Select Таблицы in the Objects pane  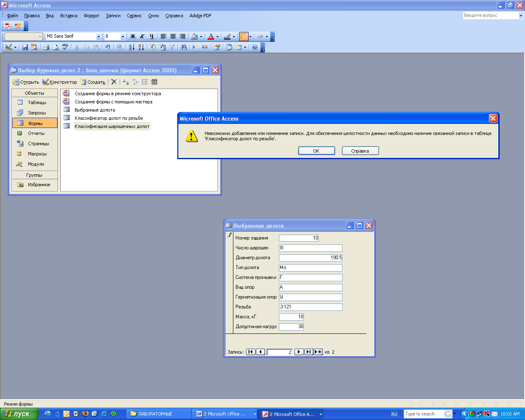[35, 103]
